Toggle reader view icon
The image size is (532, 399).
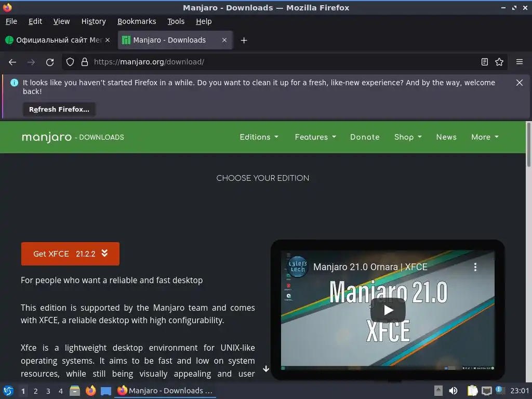pos(485,62)
